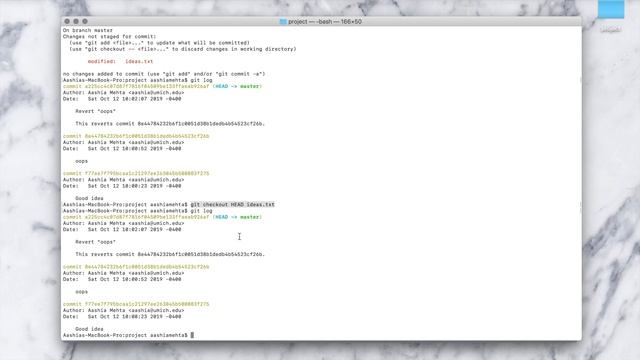Screen dimensions: 640x360
Task: Click 'Changes not staged for commit:' line
Action: (x=109, y=36)
